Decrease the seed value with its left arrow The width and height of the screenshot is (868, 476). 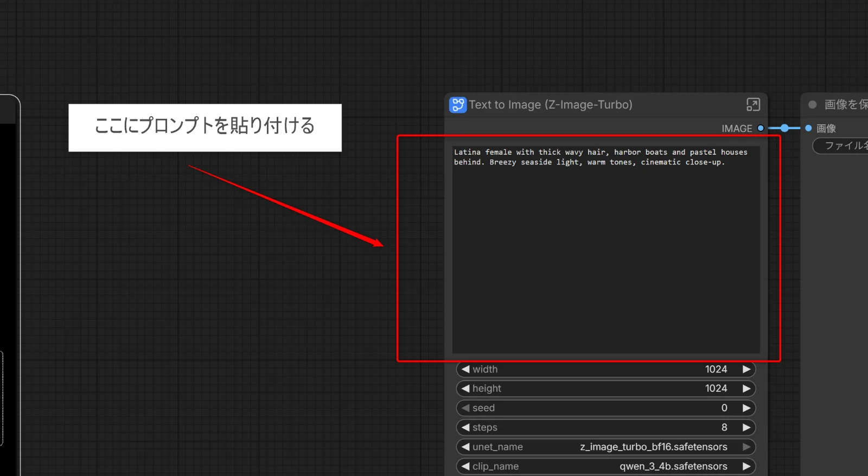[x=465, y=408]
